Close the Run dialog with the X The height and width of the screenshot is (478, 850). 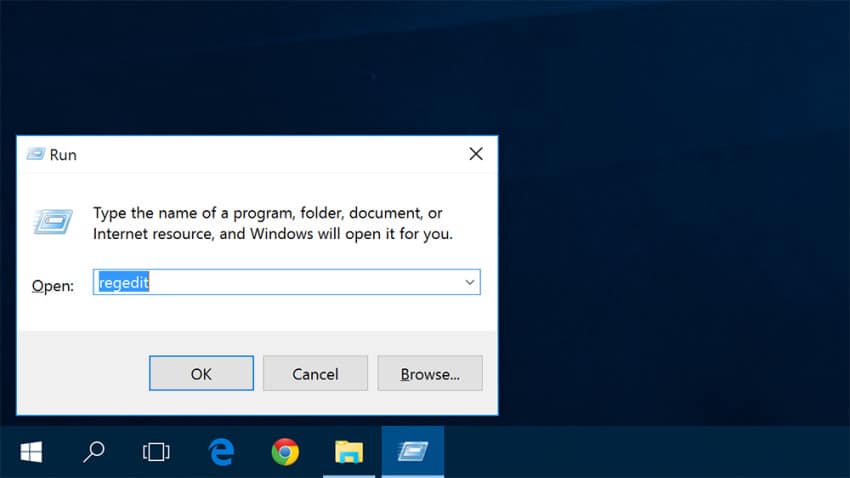(476, 154)
